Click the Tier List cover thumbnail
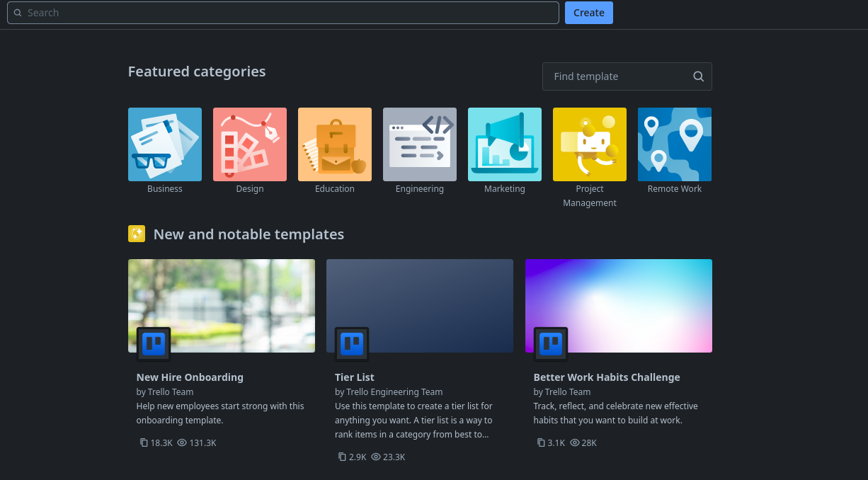868x480 pixels. [419, 305]
